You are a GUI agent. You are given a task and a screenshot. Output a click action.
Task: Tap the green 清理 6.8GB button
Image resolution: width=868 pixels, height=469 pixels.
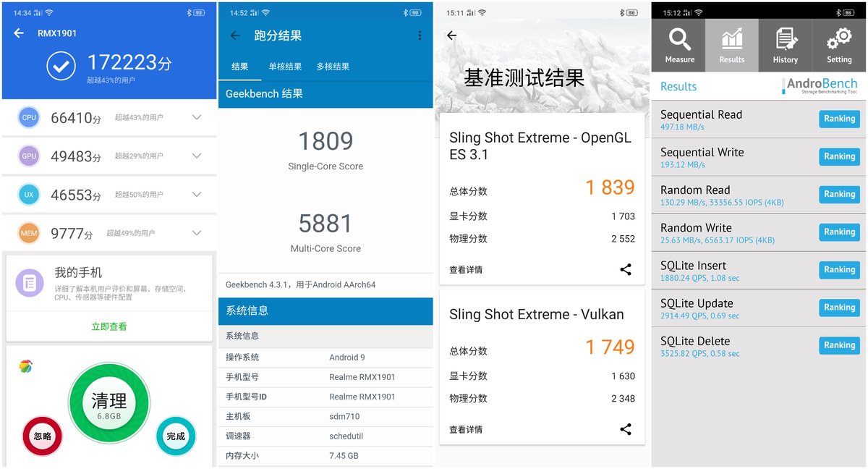(x=109, y=403)
